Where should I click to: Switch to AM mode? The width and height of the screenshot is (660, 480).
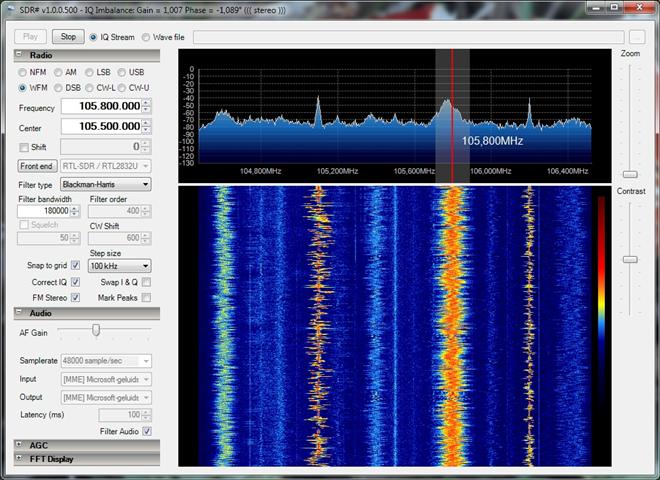point(58,72)
